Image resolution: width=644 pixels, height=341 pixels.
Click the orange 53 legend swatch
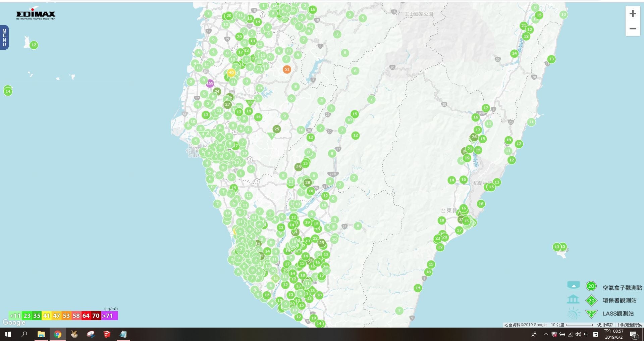66,316
